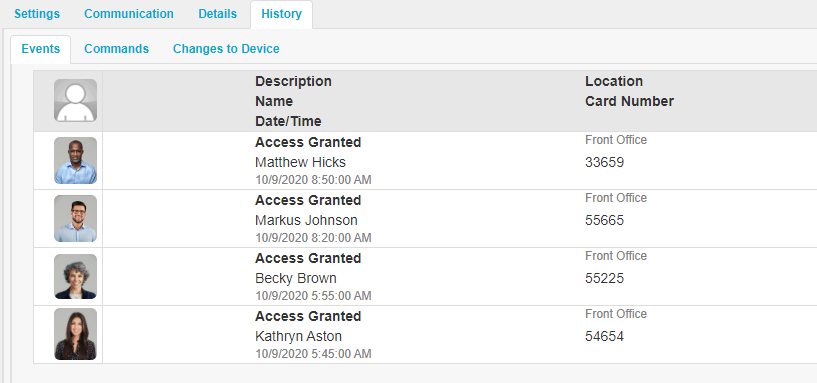Select the Matthew Hicks name entry
The image size is (817, 383).
point(300,162)
